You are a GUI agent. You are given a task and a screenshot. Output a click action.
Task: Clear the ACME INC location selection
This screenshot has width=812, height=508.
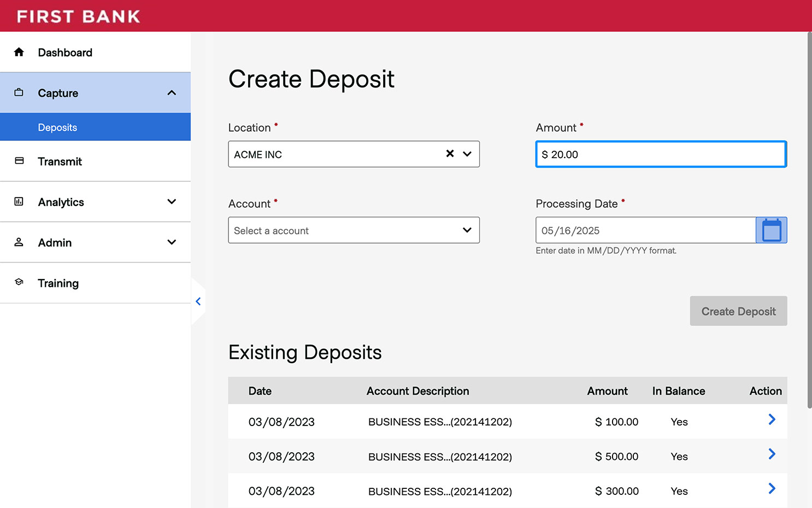tap(450, 153)
